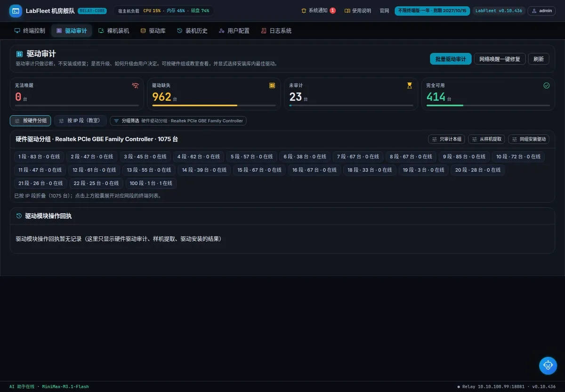565x392 pixels.
Task: Click the 用户配置 people icon
Action: [x=221, y=31]
